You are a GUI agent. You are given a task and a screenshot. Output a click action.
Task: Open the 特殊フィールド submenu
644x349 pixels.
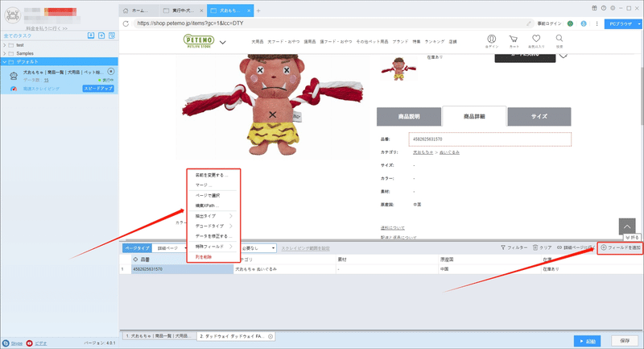[x=213, y=247]
